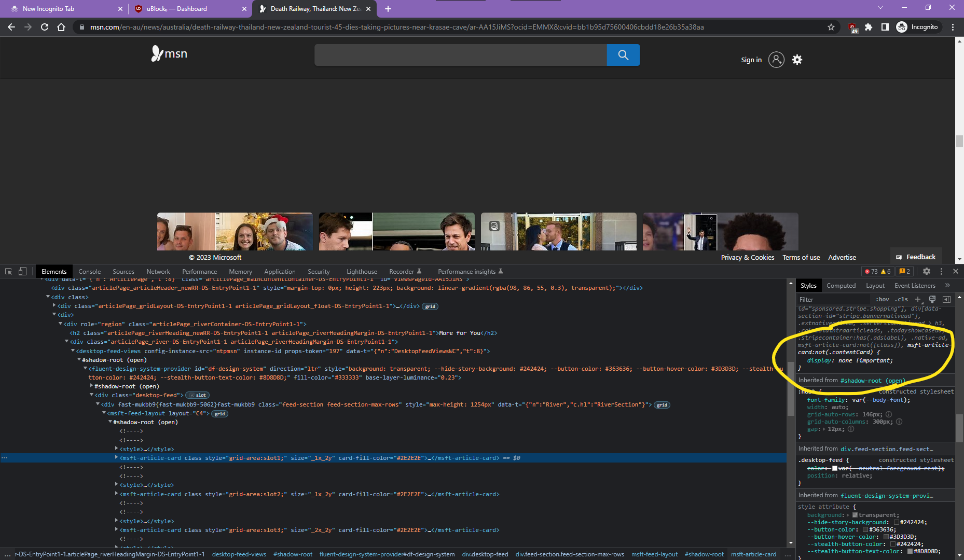Open the Network panel in DevTools

158,271
